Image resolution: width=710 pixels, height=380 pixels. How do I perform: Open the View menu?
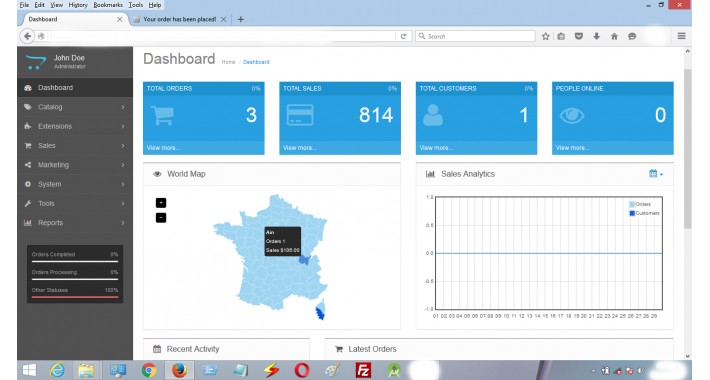pyautogui.click(x=56, y=5)
